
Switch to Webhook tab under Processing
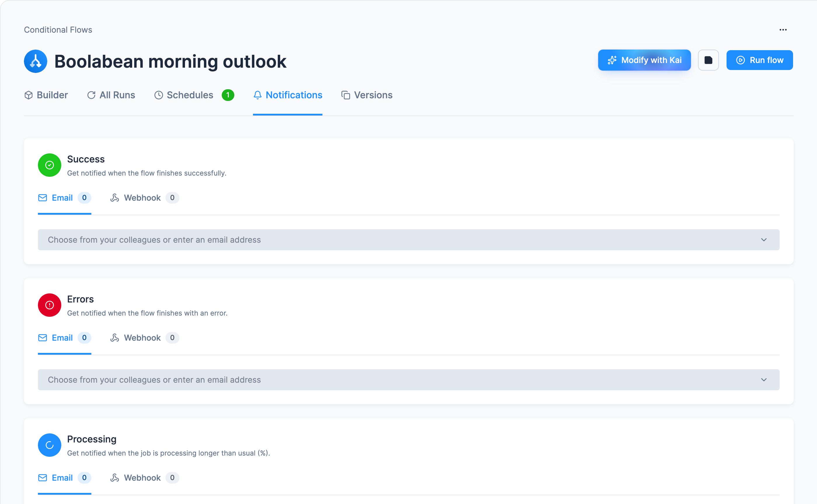(145, 478)
